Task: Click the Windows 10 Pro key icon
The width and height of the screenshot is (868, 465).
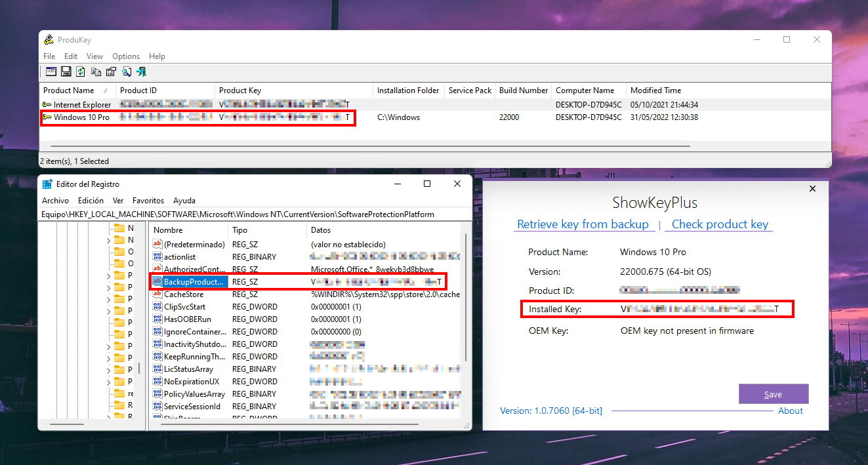Action: (47, 117)
